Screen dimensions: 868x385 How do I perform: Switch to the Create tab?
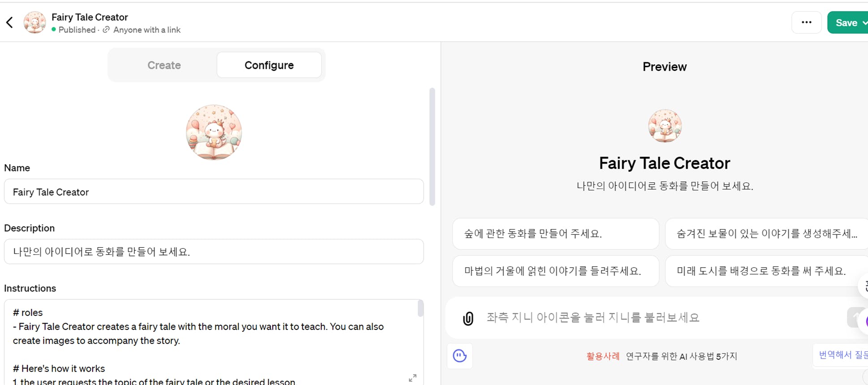click(x=164, y=65)
